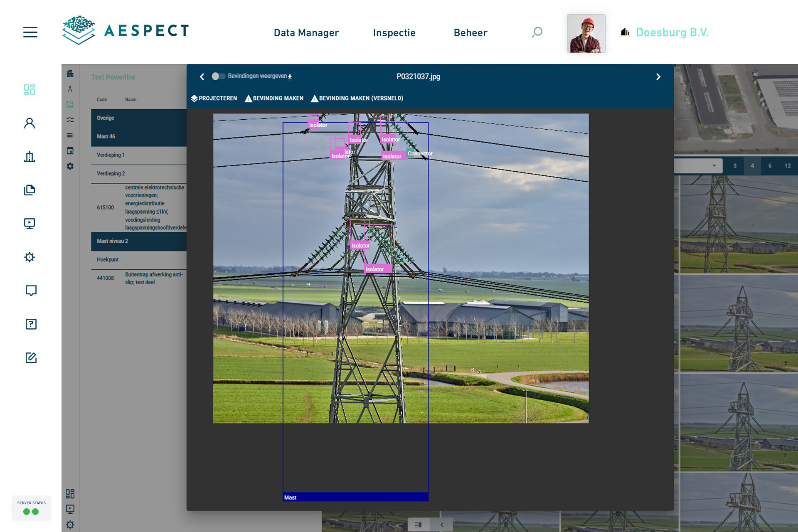798x532 pixels.
Task: Open the chat message icon in the left sidebar
Action: coord(31,291)
